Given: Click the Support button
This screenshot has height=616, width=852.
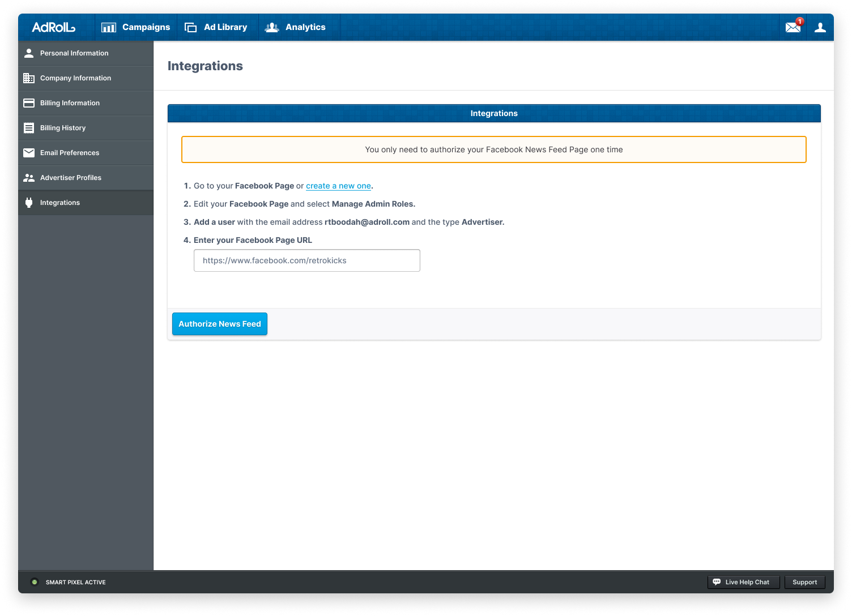Looking at the screenshot, I should coord(804,582).
